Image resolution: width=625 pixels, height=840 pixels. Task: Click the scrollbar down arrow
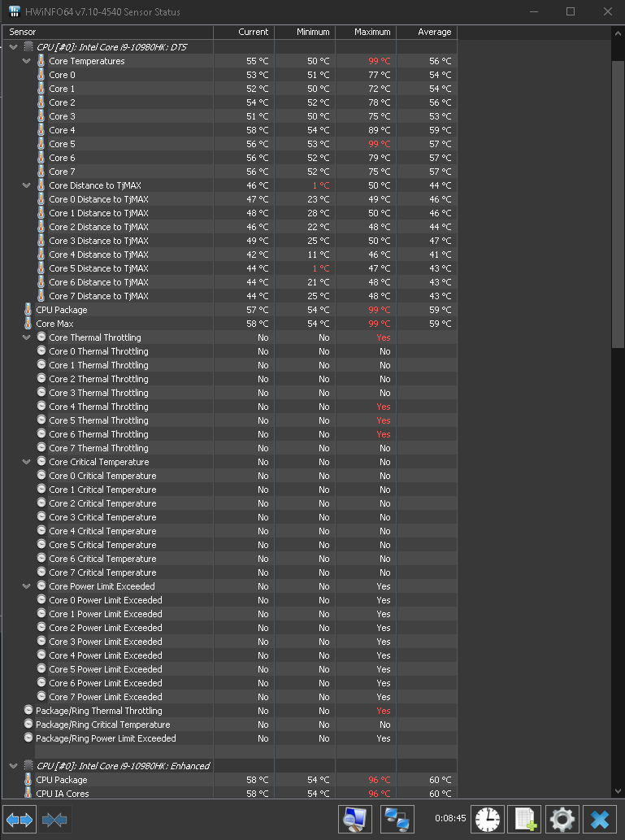pos(618,791)
